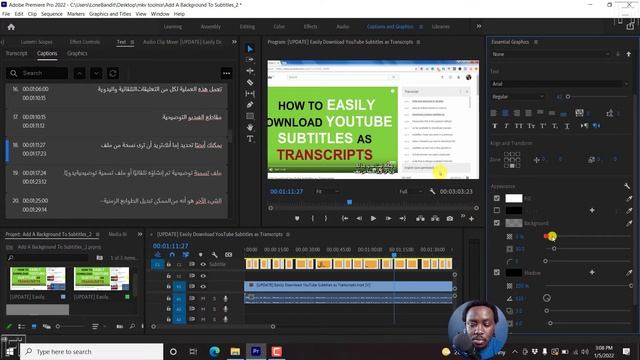Select the Razor tool
640x360 pixels.
coord(250,82)
